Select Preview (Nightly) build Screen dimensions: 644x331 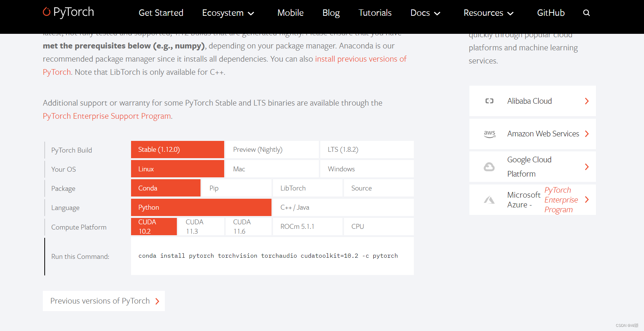pyautogui.click(x=272, y=150)
